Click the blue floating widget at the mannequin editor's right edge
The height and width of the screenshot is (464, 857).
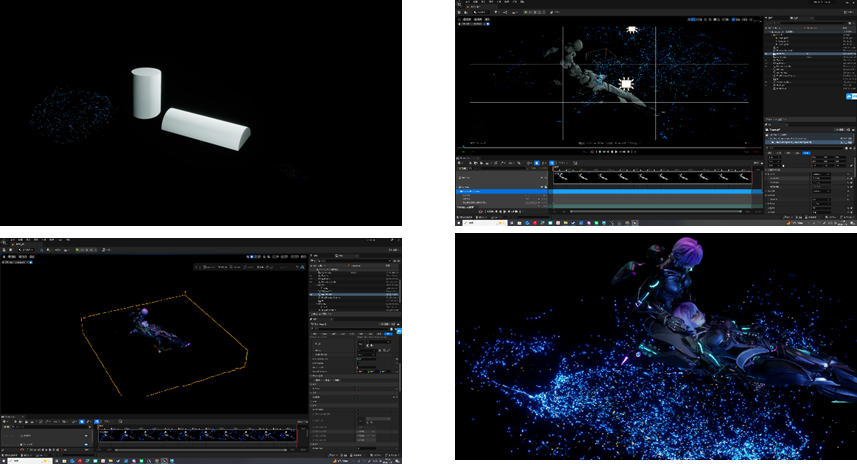[x=851, y=98]
